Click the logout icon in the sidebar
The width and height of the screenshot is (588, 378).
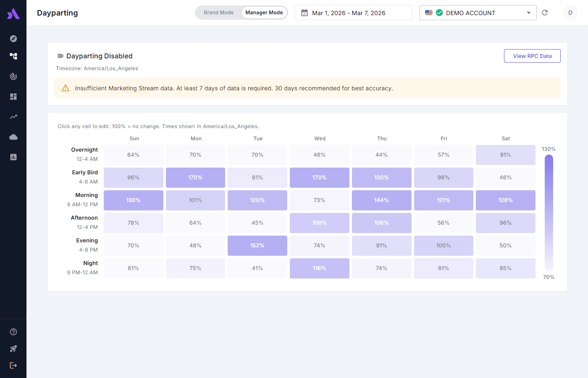pos(13,365)
